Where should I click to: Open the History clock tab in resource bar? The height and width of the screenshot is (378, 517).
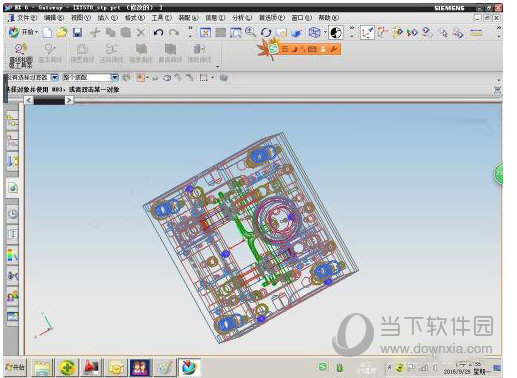[x=13, y=214]
